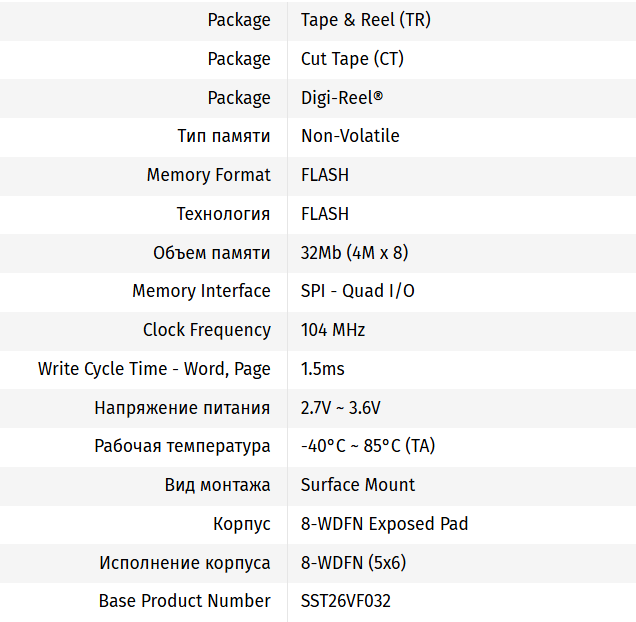This screenshot has width=636, height=622.
Task: Click "Write Cycle Time - Word, Page" label
Action: point(154,369)
